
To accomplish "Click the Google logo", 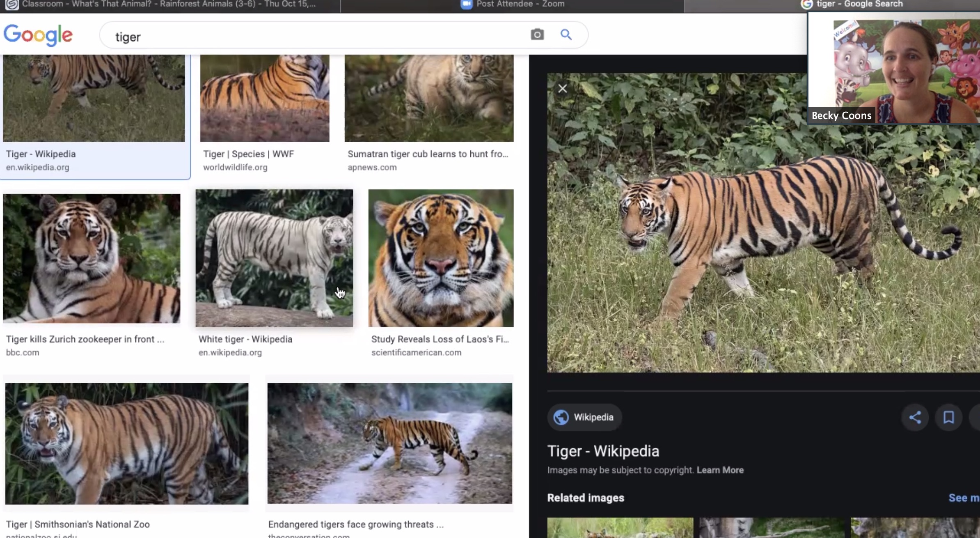I will pyautogui.click(x=38, y=34).
